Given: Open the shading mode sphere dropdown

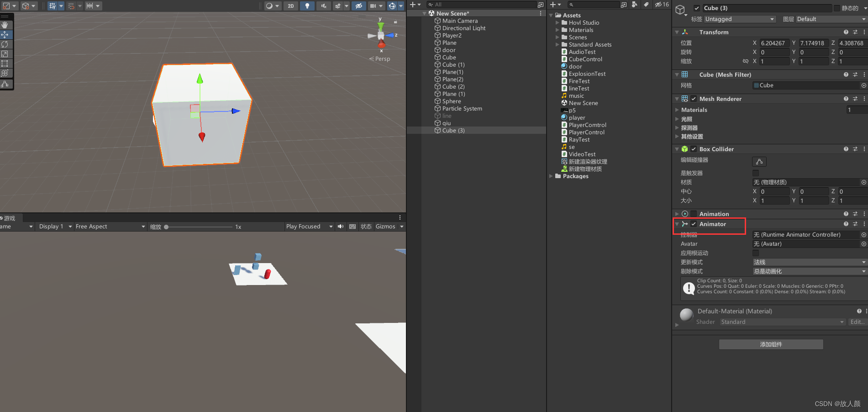Looking at the screenshot, I should click(272, 6).
